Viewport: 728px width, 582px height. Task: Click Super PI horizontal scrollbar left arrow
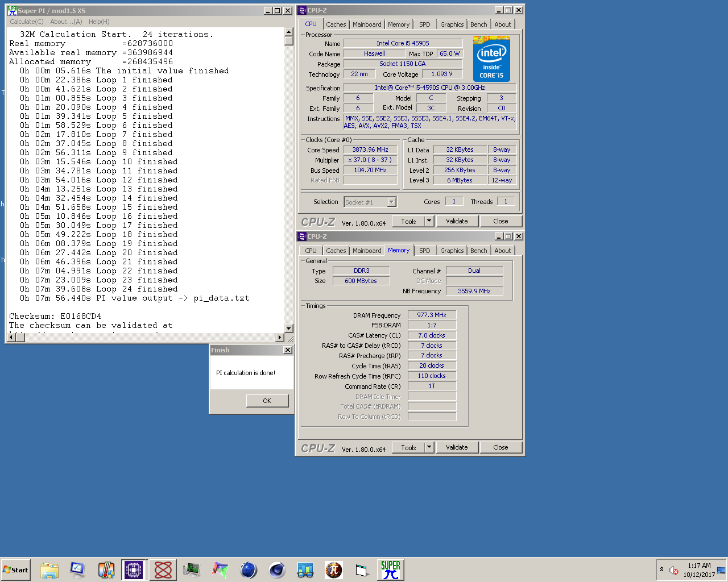pos(11,337)
